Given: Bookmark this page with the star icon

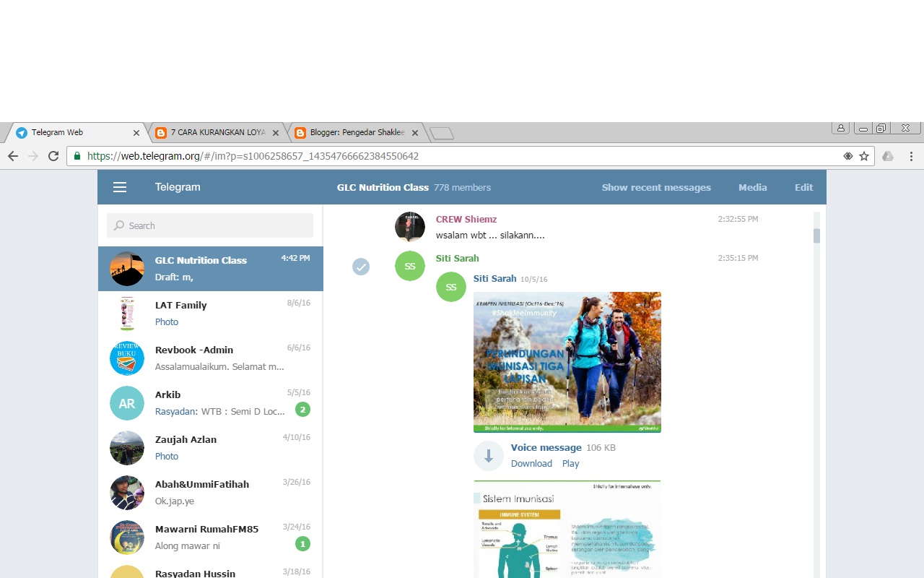Looking at the screenshot, I should [864, 156].
